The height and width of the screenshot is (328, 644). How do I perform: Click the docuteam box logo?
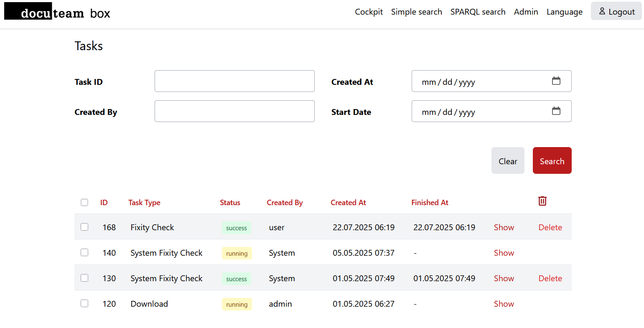tap(57, 13)
